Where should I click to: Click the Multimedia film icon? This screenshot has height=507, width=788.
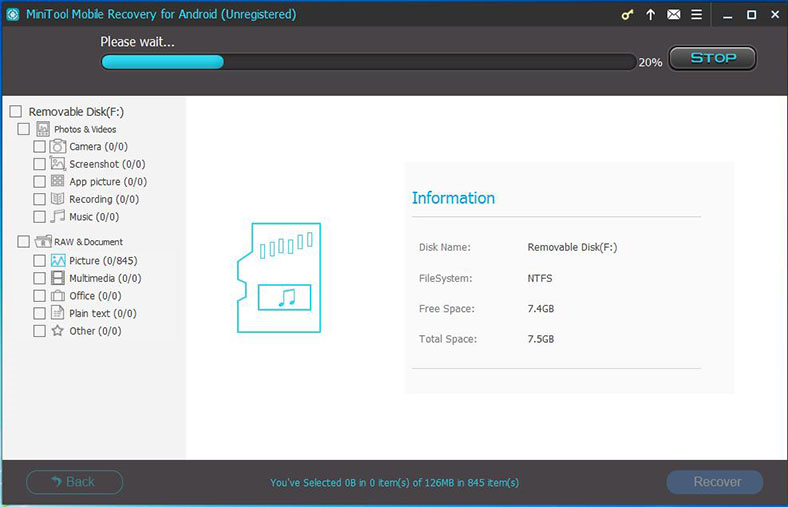[58, 278]
